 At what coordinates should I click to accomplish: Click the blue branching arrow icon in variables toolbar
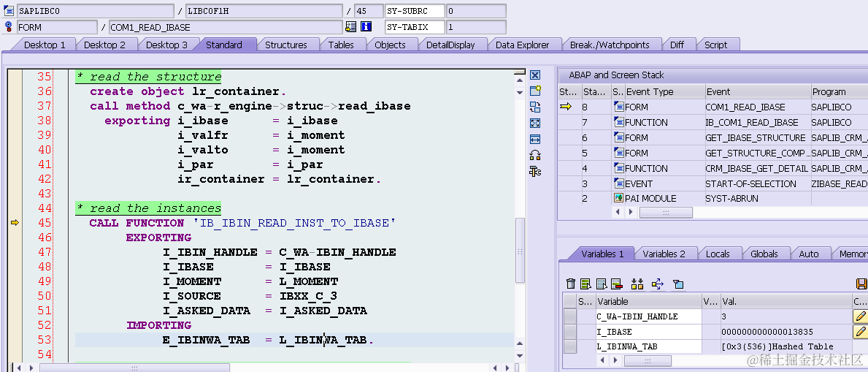pos(658,284)
